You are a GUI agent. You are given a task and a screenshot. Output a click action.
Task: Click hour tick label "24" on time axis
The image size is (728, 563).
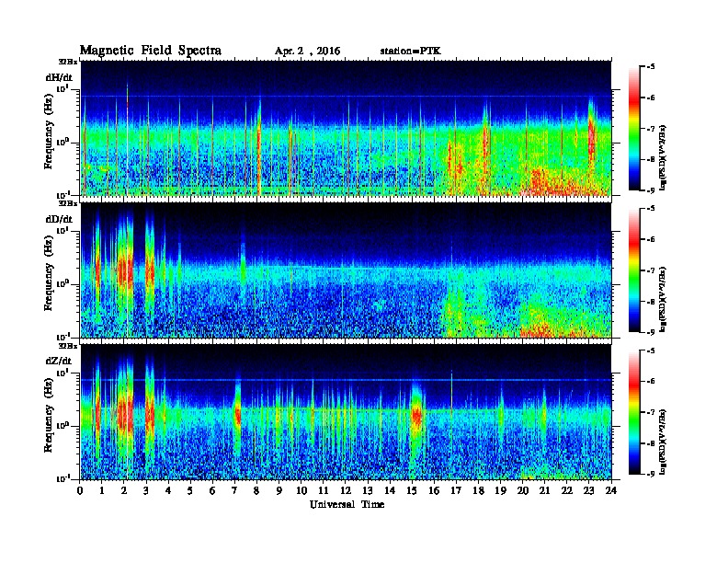[x=611, y=490]
